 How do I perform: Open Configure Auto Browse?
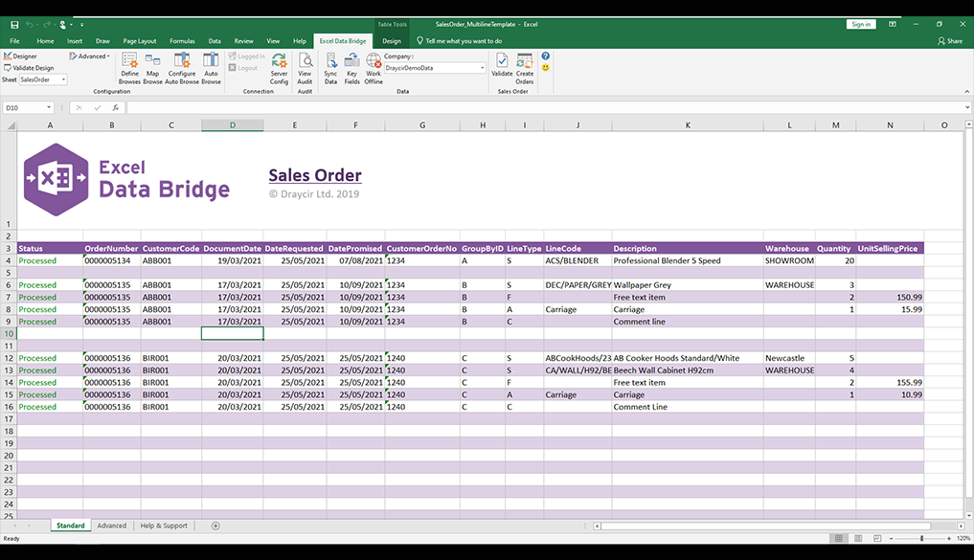[x=181, y=68]
